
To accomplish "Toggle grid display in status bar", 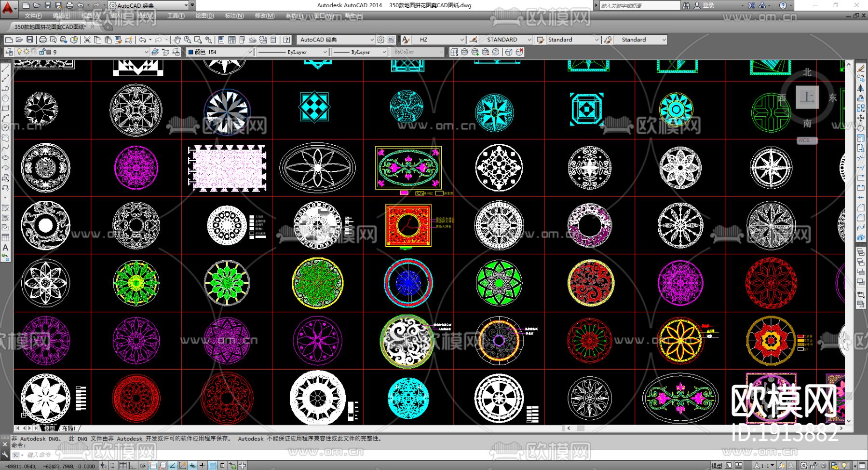I will pyautogui.click(x=123, y=466).
